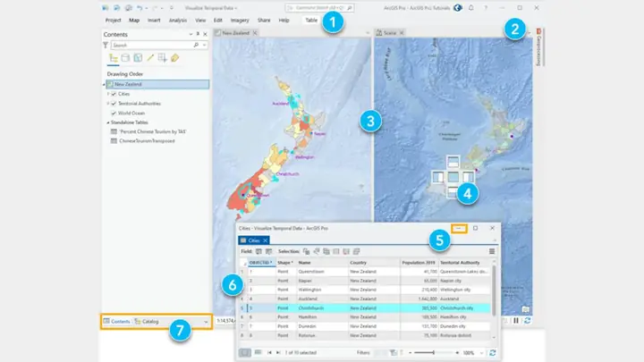Image resolution: width=644 pixels, height=362 pixels.
Task: Click the Select By Attributes icon in table
Action: coord(307,251)
